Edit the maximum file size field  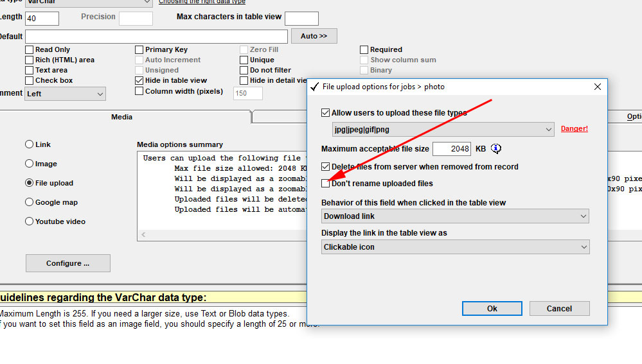pyautogui.click(x=452, y=149)
